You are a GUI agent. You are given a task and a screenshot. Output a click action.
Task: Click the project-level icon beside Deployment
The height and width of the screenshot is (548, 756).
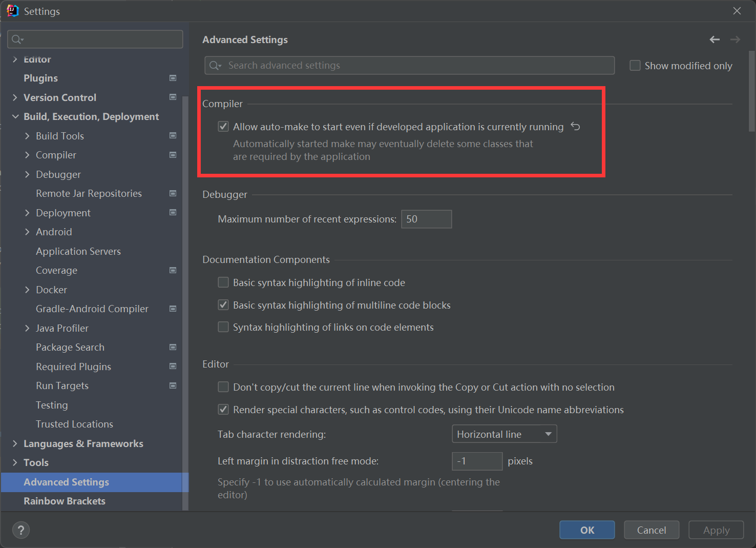pyautogui.click(x=173, y=212)
